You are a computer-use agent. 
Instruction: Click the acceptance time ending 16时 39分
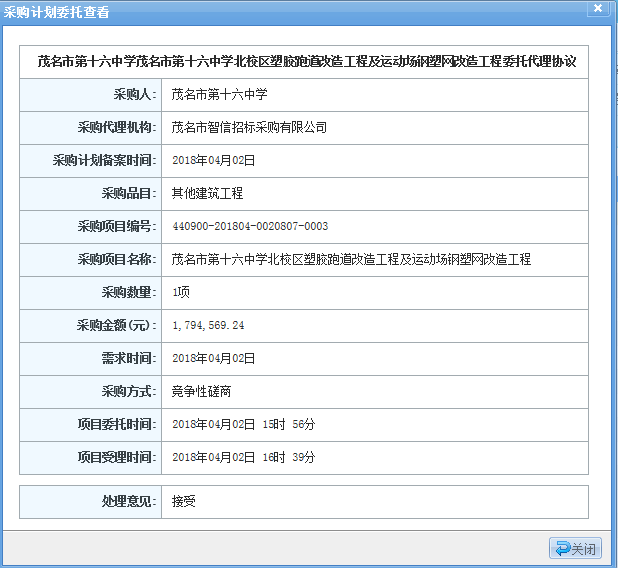(x=244, y=457)
